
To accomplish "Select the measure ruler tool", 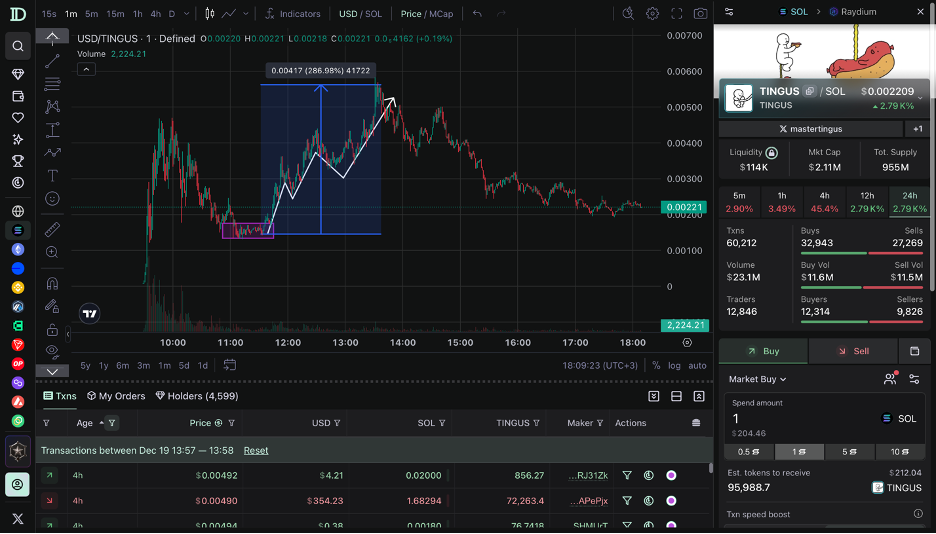I will click(x=52, y=229).
